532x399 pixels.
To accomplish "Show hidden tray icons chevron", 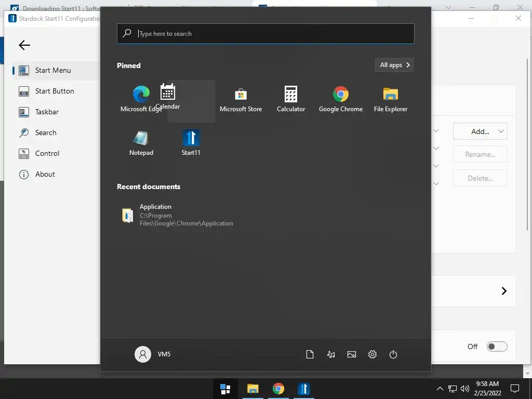I will [x=440, y=389].
